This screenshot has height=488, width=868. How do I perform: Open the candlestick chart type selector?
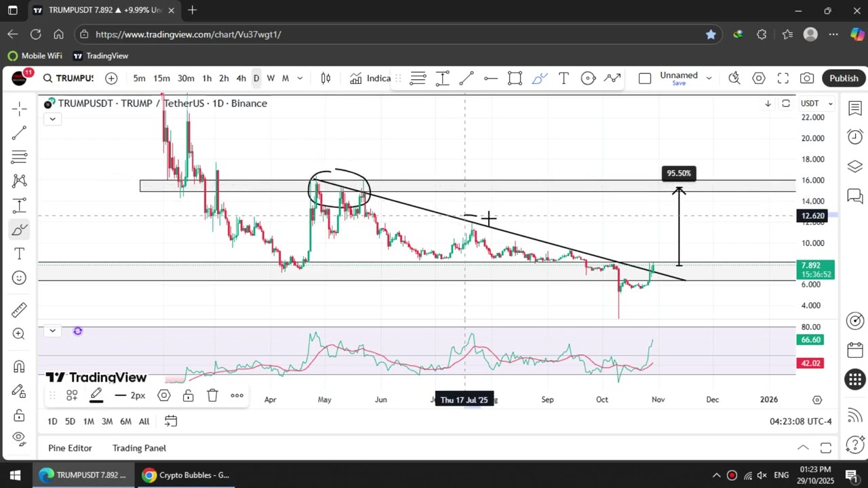tap(325, 78)
